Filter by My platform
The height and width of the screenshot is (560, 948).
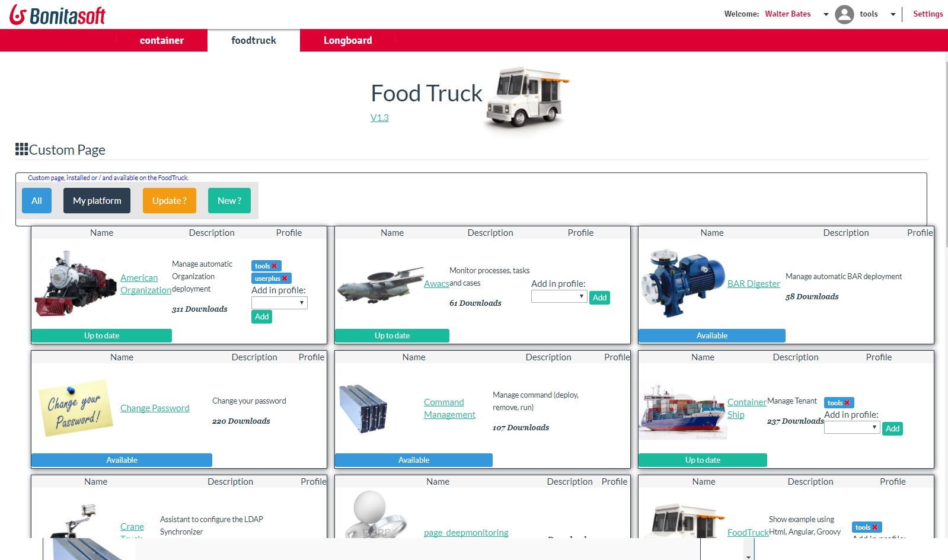(97, 200)
